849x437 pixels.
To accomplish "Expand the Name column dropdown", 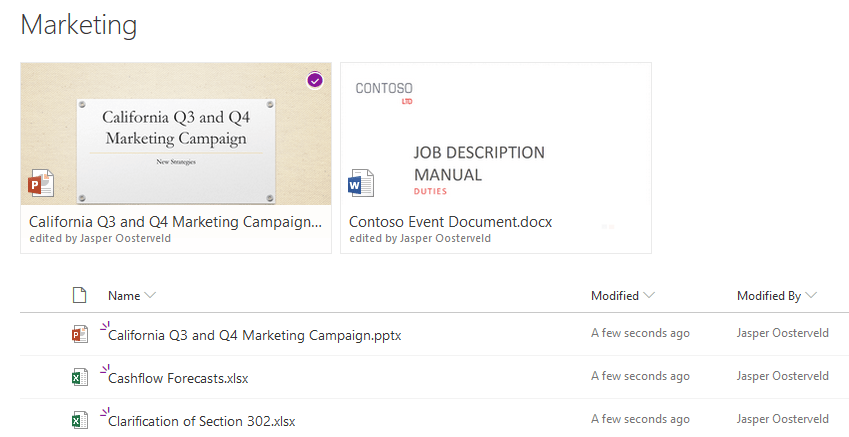I will (151, 295).
